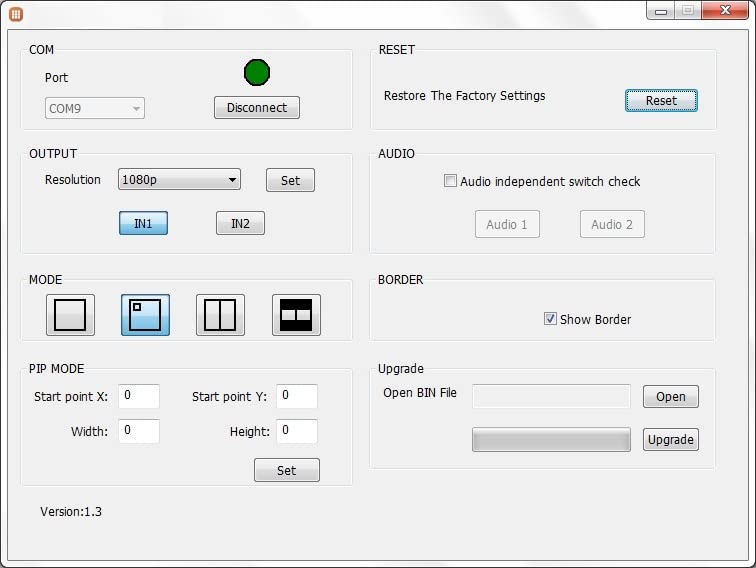
Task: Click the Start point X input field
Action: pyautogui.click(x=139, y=396)
